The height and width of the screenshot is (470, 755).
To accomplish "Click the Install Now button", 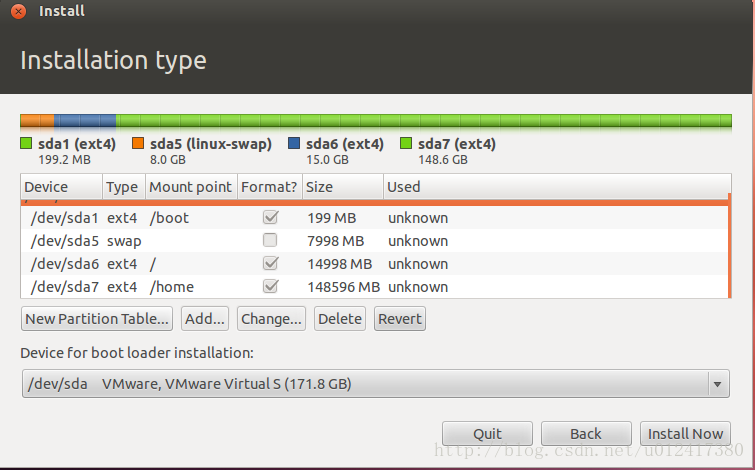I will (x=685, y=434).
